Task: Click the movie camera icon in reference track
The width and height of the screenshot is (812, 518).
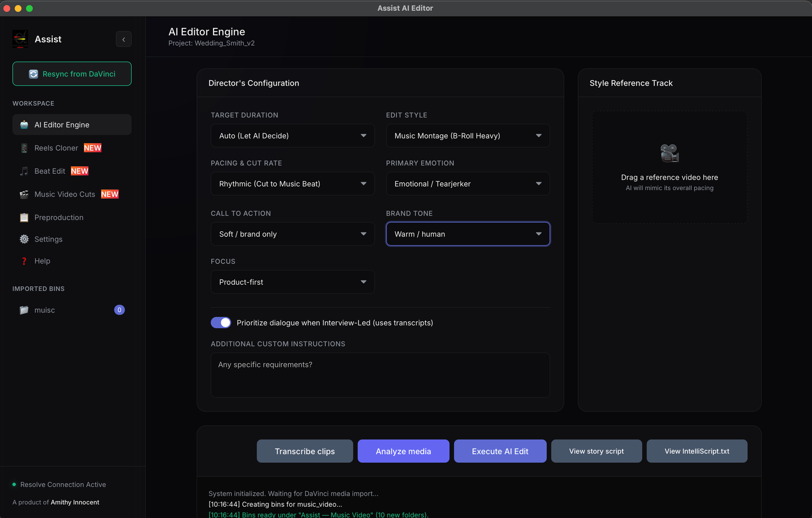Action: [669, 153]
